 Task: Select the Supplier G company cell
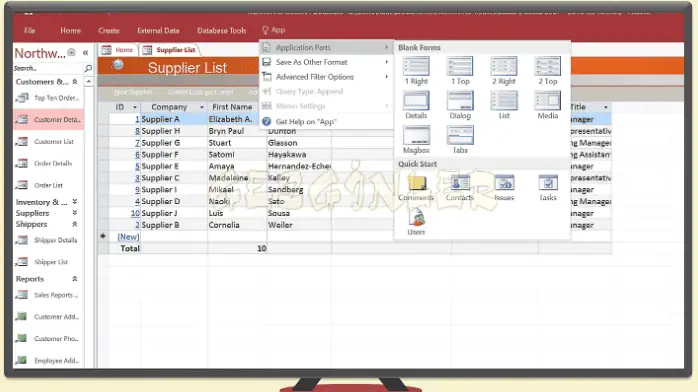(174, 143)
